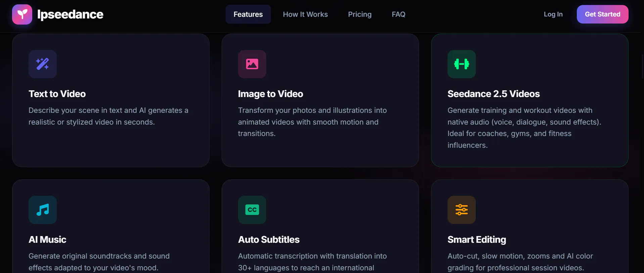644x273 pixels.
Task: Click the Seedance 2.5 Videos dumbbell icon
Action: coord(462,64)
